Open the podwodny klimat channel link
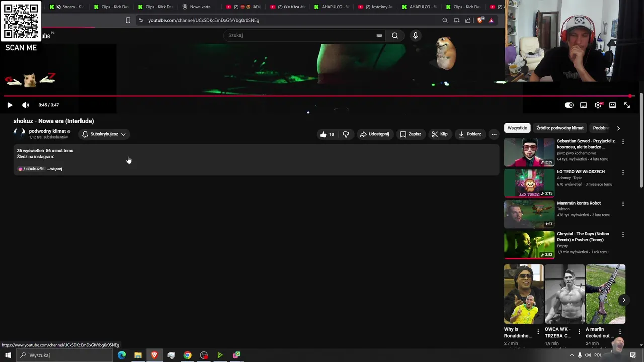The height and width of the screenshot is (362, 644). tap(47, 131)
